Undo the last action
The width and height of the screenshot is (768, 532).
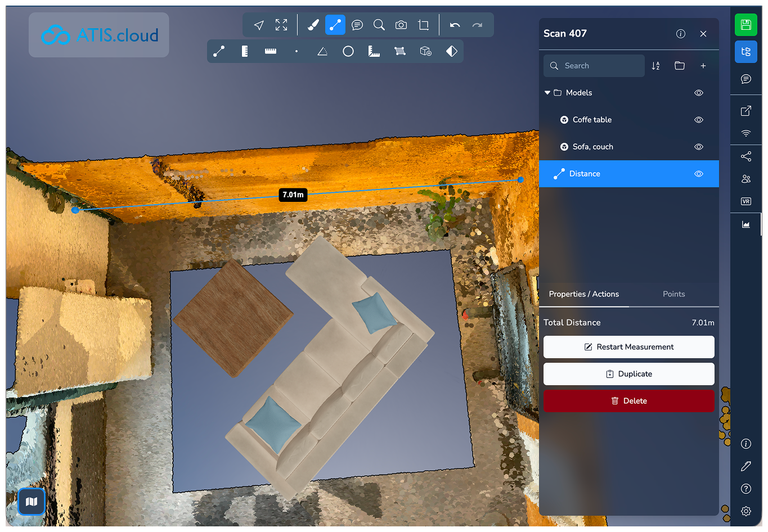(455, 25)
